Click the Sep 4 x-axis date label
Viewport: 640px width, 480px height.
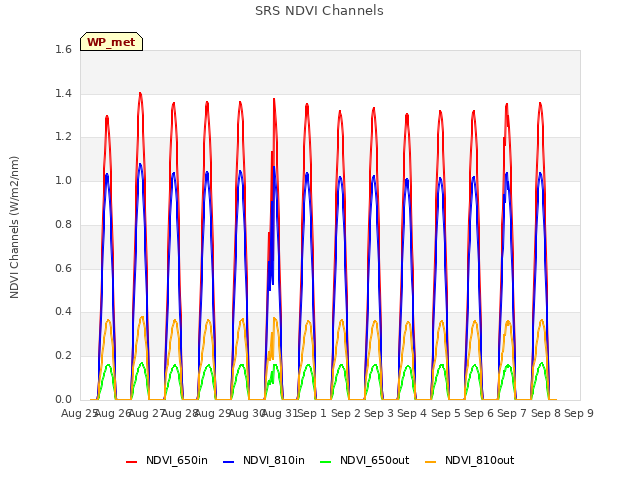(412, 413)
